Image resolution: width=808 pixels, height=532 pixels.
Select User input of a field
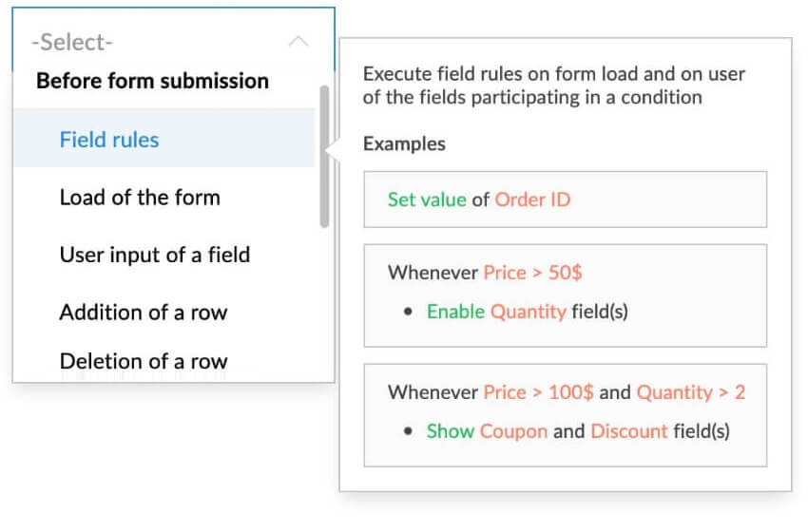(155, 255)
